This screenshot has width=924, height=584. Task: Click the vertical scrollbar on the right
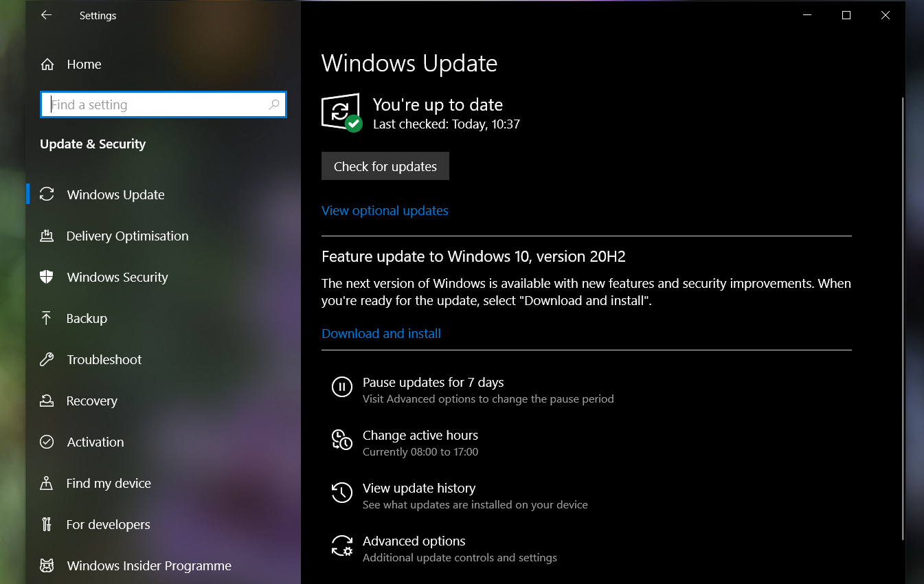point(902,318)
